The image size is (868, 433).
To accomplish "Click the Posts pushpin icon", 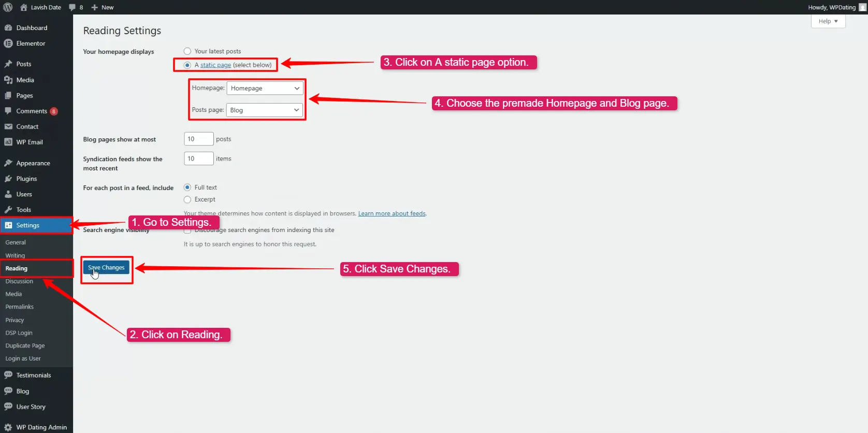I will tap(8, 64).
